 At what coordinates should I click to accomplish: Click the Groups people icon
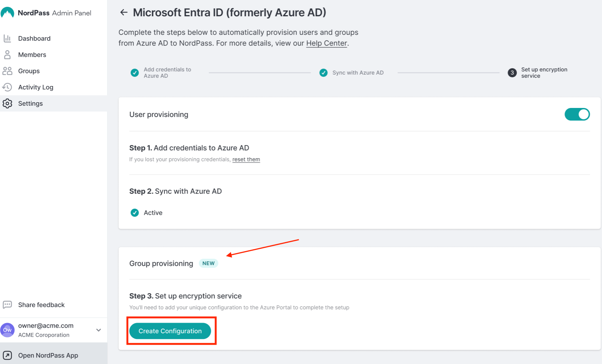click(7, 71)
